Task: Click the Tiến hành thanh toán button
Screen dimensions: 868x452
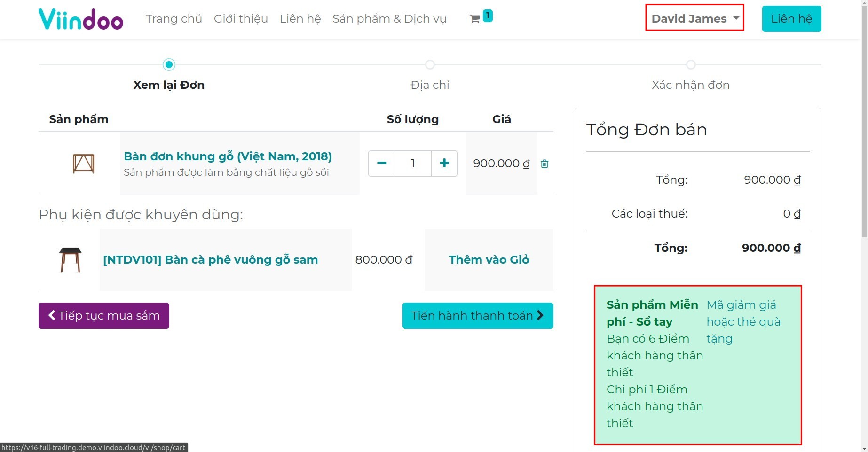Action: tap(477, 315)
